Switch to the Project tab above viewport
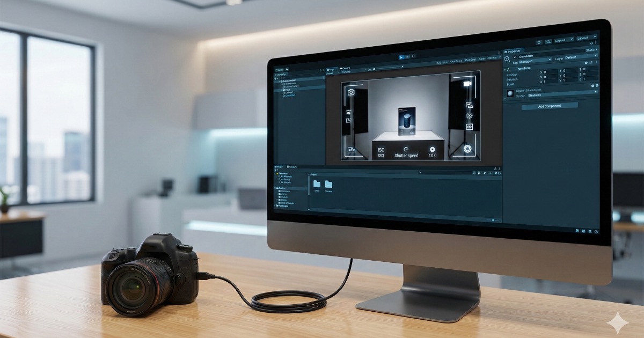The height and width of the screenshot is (338, 644). [x=333, y=69]
